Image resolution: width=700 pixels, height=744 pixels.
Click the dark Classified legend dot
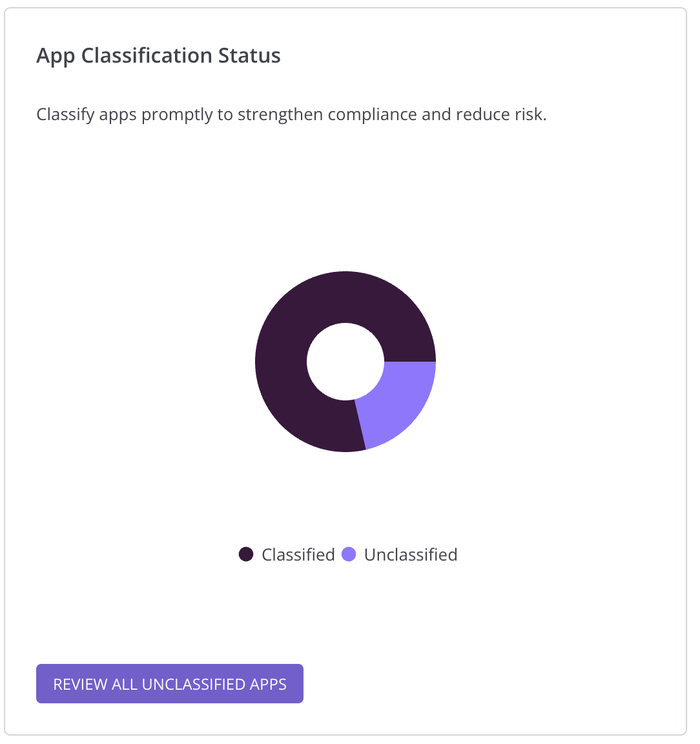pyautogui.click(x=246, y=555)
